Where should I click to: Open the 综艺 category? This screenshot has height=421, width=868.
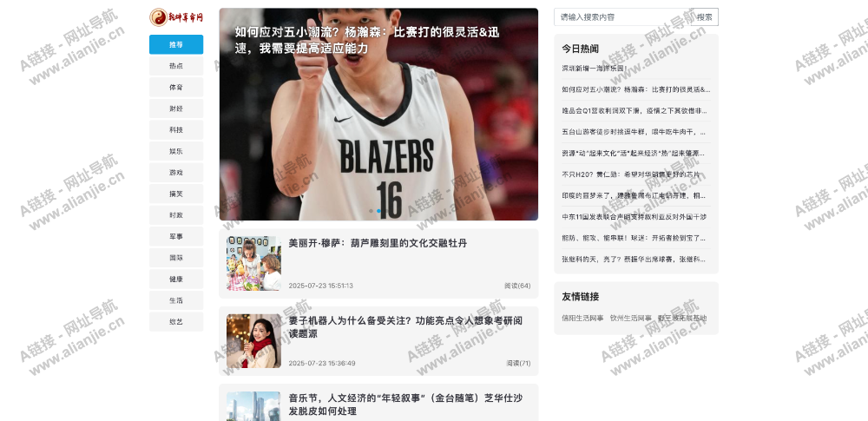tap(176, 322)
